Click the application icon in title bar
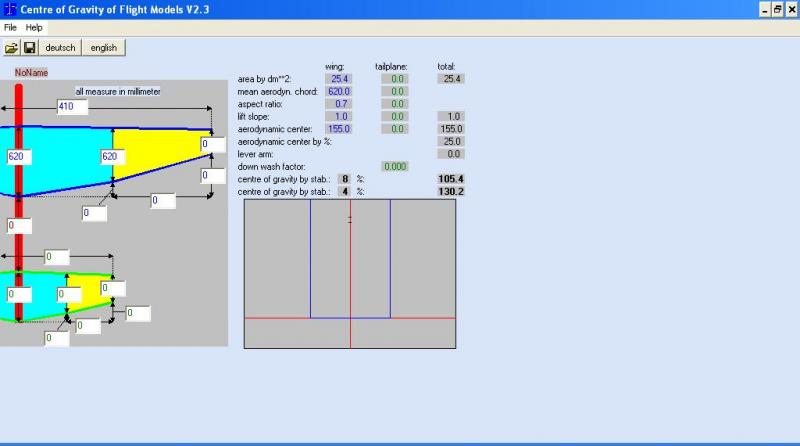This screenshot has height=446, width=800. pyautogui.click(x=10, y=8)
